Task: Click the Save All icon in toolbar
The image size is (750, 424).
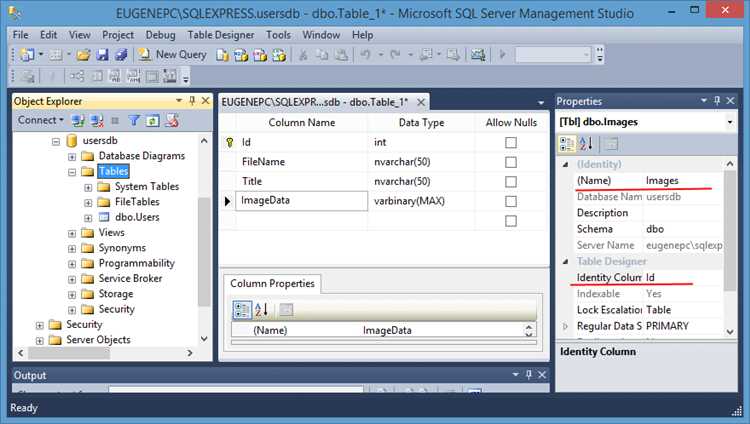Action: [x=120, y=55]
